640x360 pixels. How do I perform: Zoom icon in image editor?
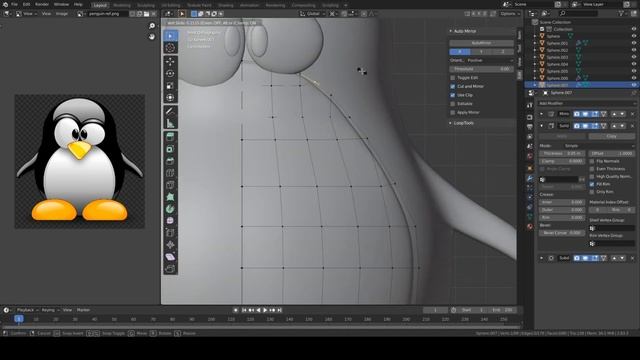tap(152, 26)
